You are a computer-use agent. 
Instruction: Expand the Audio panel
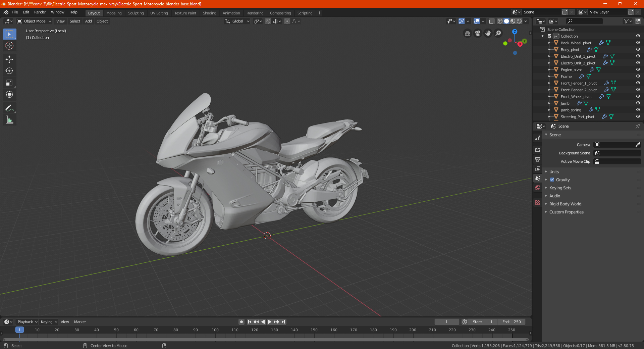[554, 196]
